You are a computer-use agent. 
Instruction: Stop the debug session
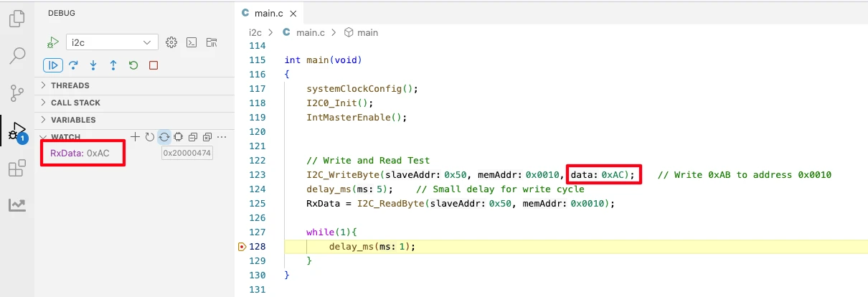154,65
